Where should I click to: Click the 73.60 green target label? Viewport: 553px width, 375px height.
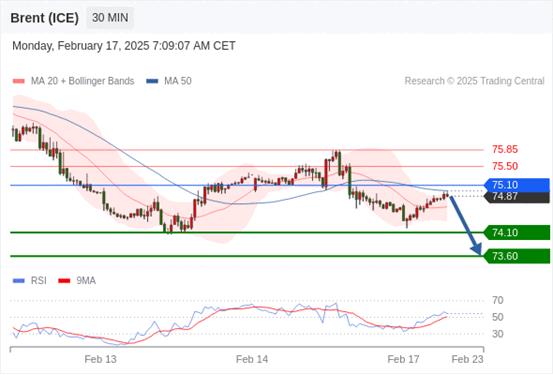(x=517, y=256)
